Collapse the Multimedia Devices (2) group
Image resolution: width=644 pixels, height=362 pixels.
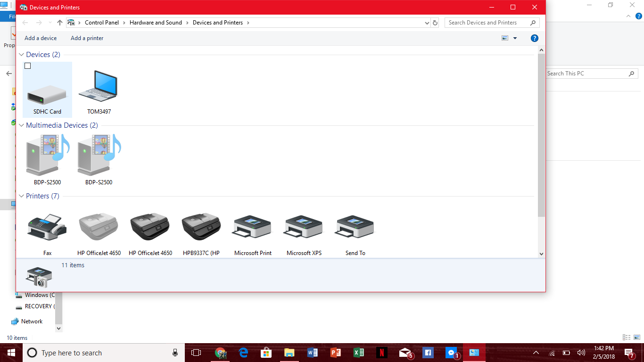click(x=22, y=125)
